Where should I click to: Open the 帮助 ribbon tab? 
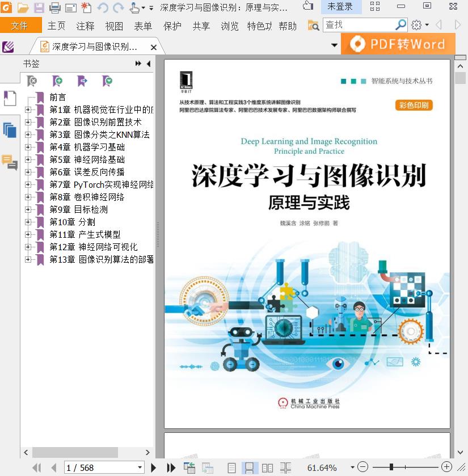tap(288, 26)
